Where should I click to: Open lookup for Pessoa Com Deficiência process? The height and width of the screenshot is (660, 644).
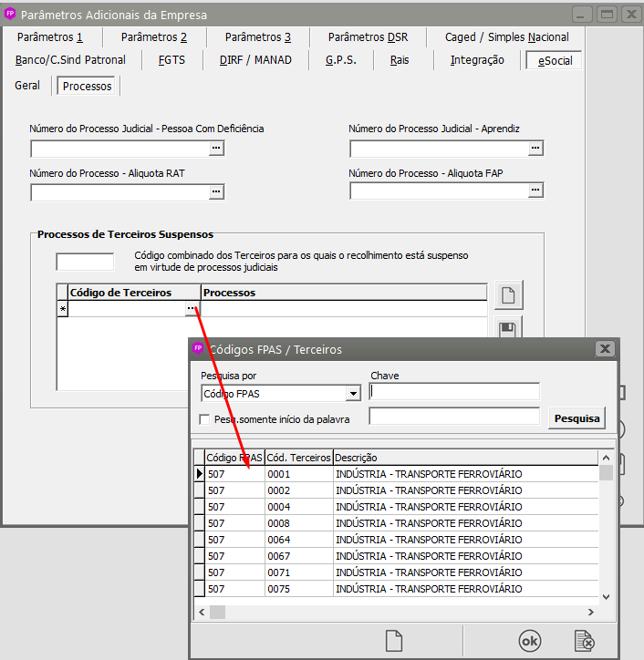tap(216, 148)
